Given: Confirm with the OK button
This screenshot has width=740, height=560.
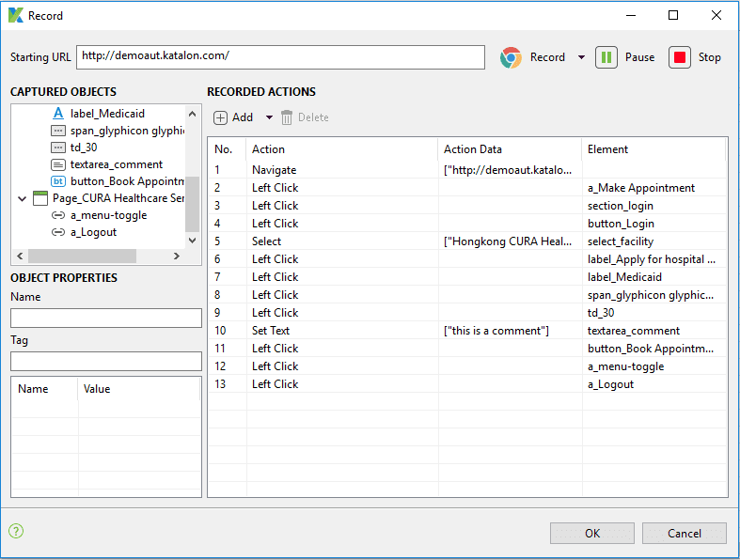Looking at the screenshot, I should (x=591, y=533).
